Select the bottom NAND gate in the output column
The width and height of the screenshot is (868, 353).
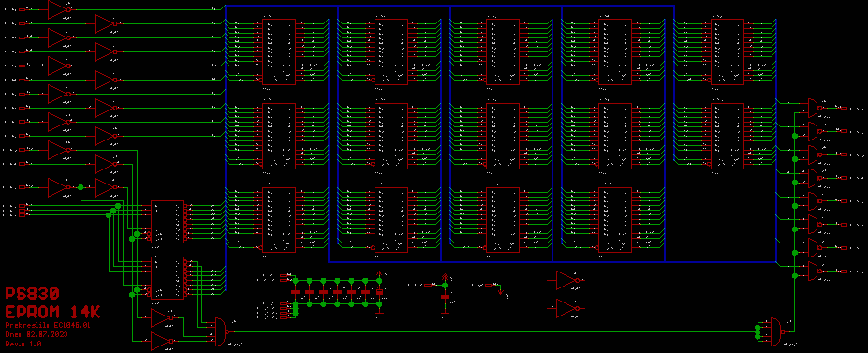point(813,271)
